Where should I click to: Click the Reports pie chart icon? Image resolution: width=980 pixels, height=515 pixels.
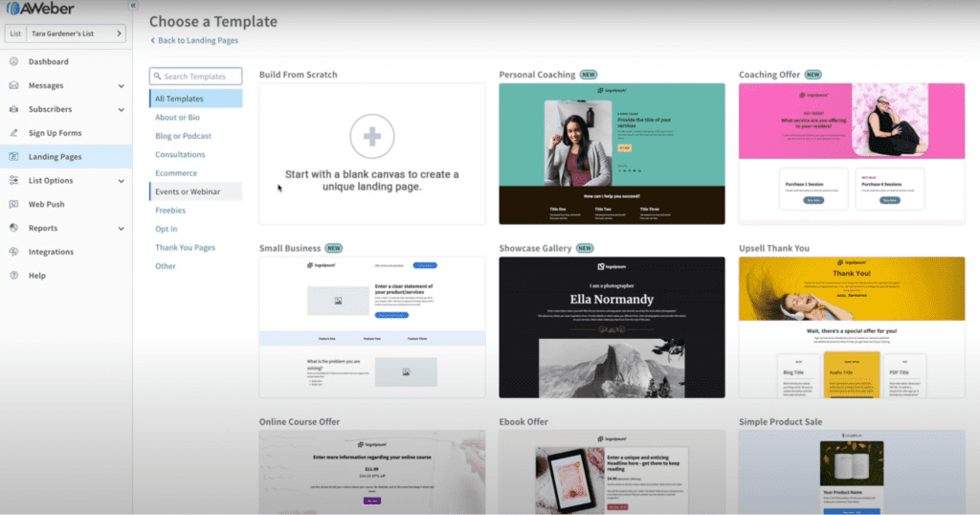pyautogui.click(x=13, y=228)
